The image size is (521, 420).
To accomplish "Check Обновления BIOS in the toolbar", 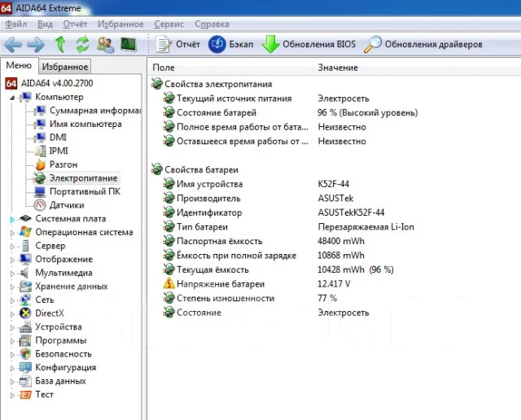I will pos(309,44).
